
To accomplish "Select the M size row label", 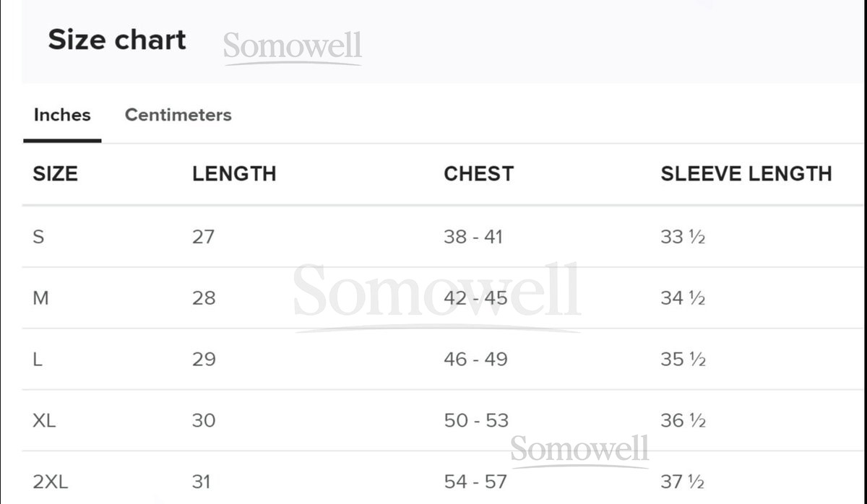I will [x=41, y=298].
